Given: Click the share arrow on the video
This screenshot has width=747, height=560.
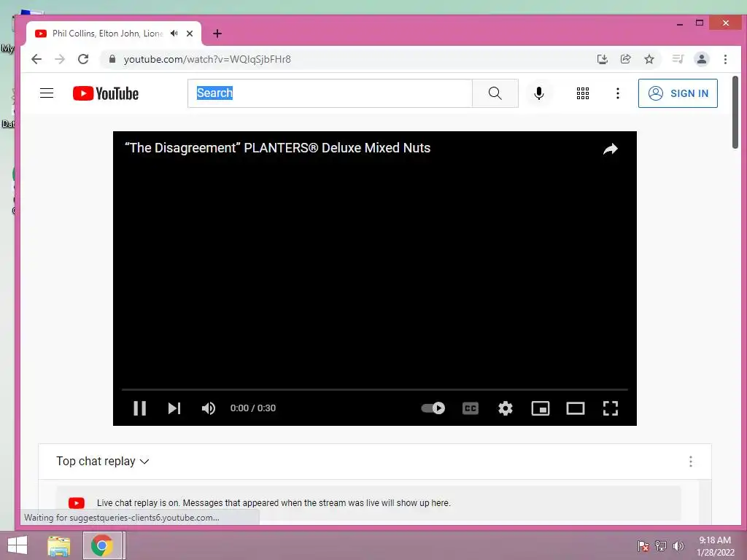Looking at the screenshot, I should 611,149.
